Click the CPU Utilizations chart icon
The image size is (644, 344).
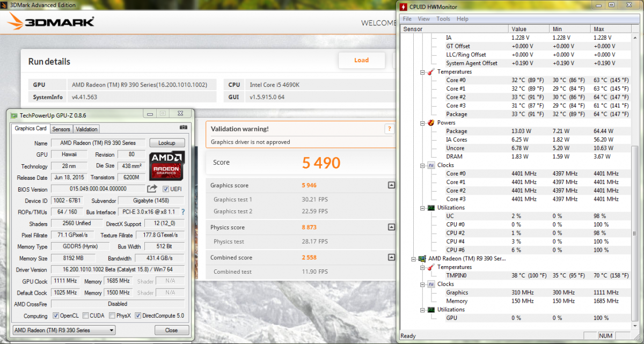pos(431,208)
